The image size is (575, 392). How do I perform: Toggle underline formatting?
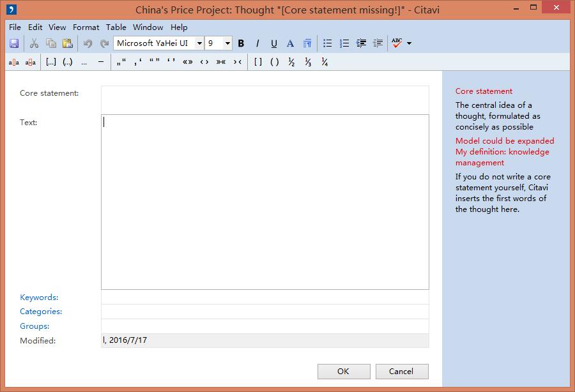[x=274, y=43]
